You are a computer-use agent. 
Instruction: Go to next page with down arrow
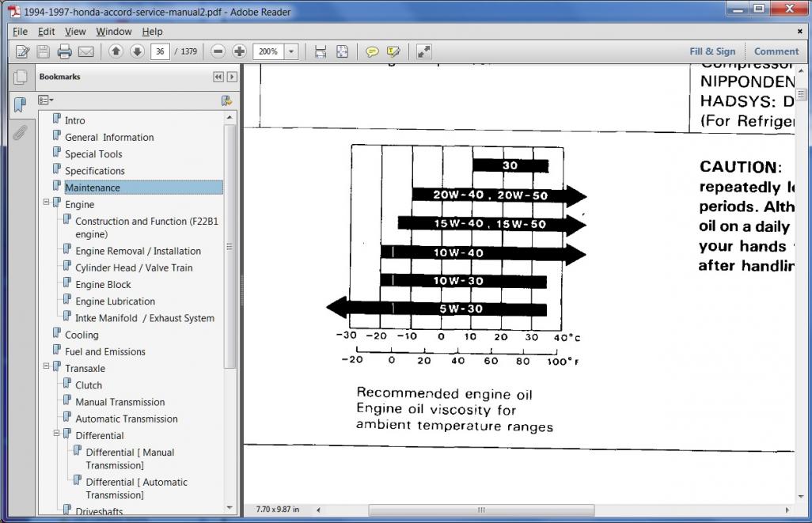click(x=136, y=51)
